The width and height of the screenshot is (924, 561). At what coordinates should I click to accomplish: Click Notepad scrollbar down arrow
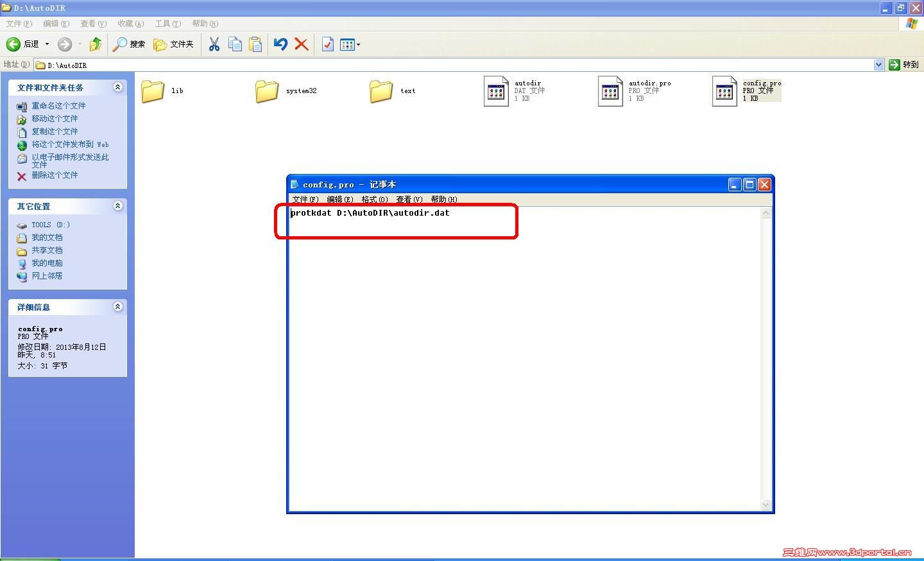pos(766,505)
